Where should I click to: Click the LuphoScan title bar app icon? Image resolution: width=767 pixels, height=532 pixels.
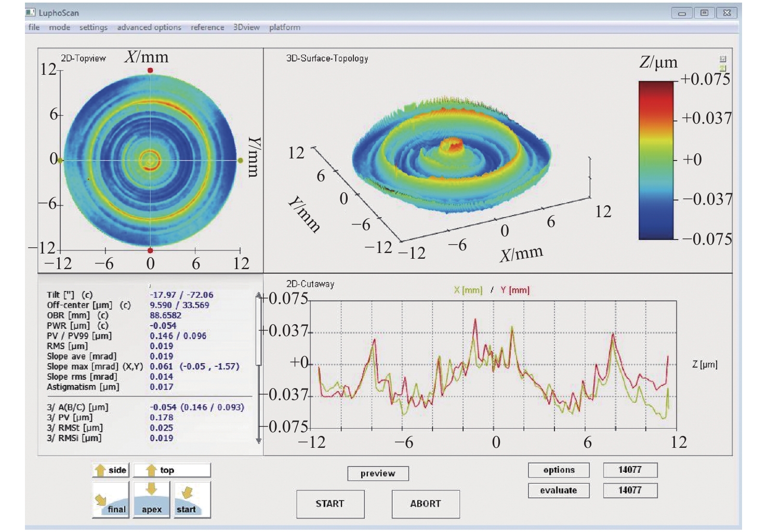[x=31, y=12]
